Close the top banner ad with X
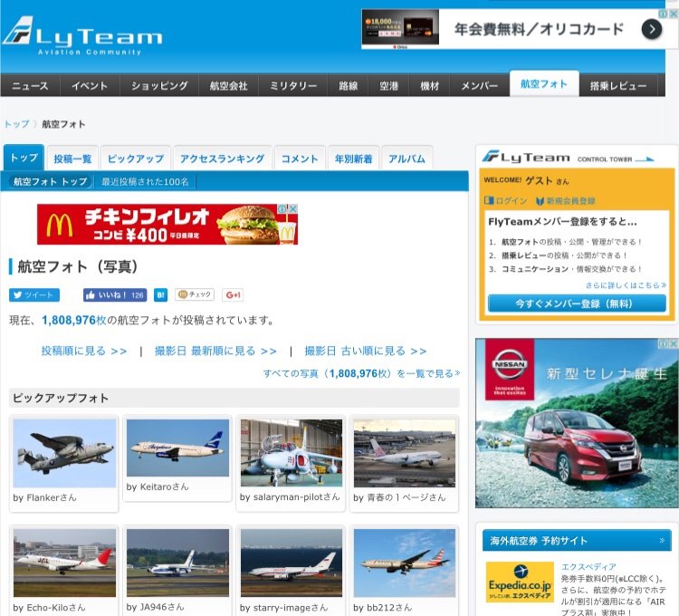The width and height of the screenshot is (679, 616). pos(674,14)
